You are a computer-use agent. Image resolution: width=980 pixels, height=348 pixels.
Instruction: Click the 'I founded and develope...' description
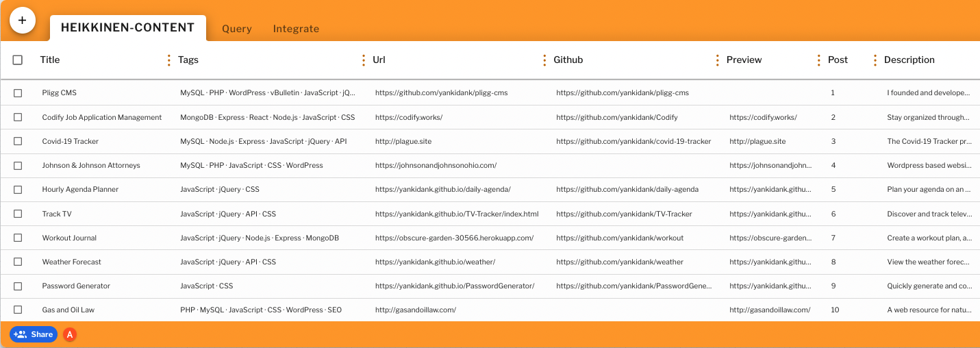point(929,93)
